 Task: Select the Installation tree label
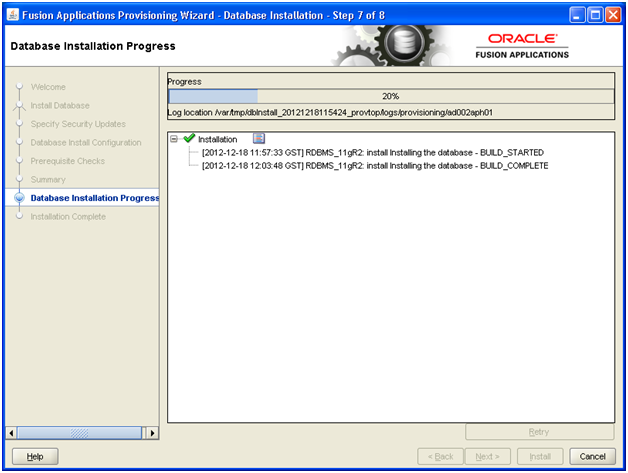[217, 139]
